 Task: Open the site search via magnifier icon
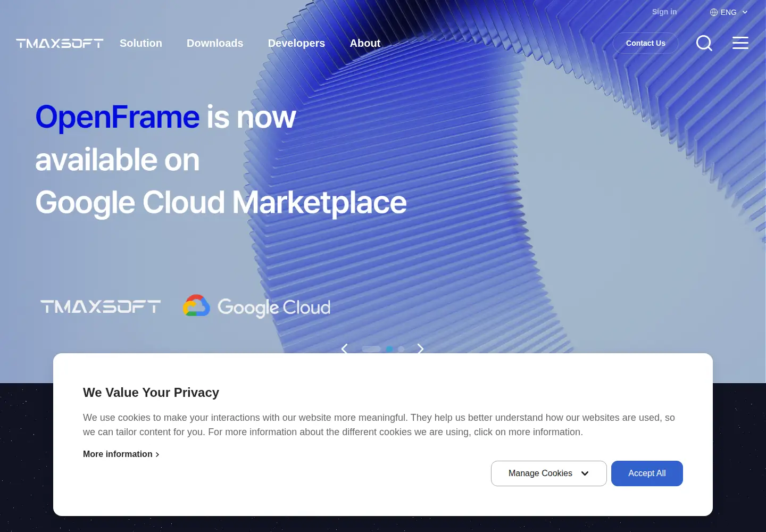[704, 43]
